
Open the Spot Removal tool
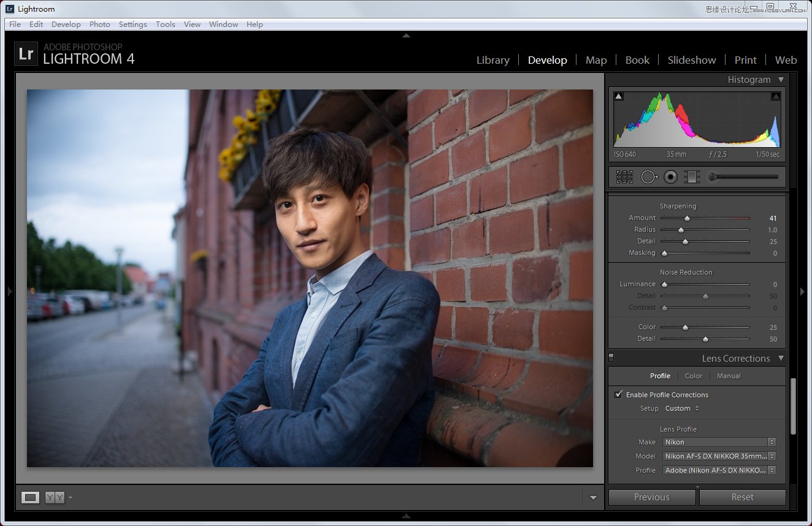[x=648, y=177]
